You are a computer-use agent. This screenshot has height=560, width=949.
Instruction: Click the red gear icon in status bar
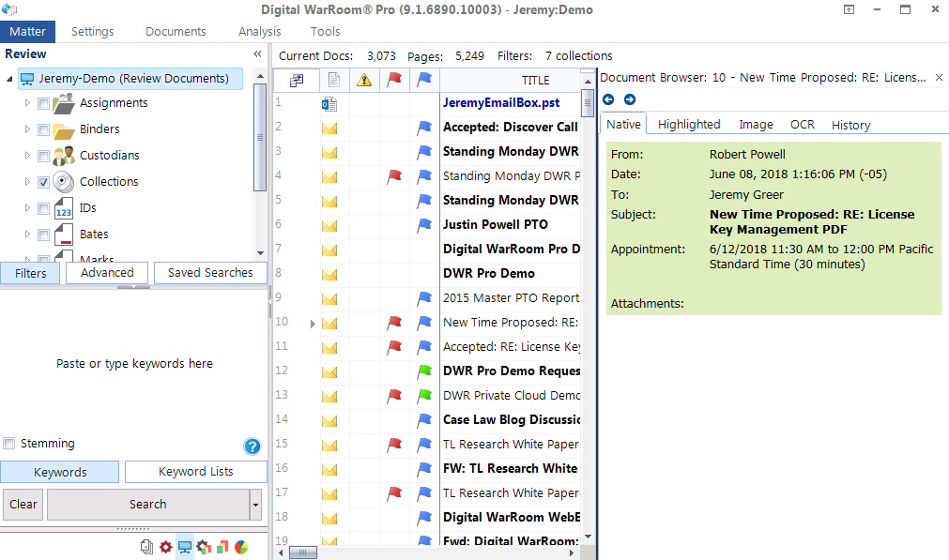coord(165,547)
